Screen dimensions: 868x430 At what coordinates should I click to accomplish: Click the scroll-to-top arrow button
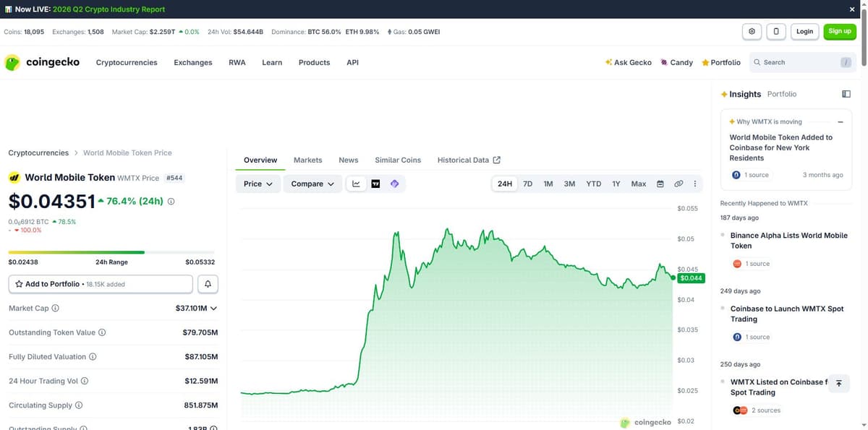[838, 384]
